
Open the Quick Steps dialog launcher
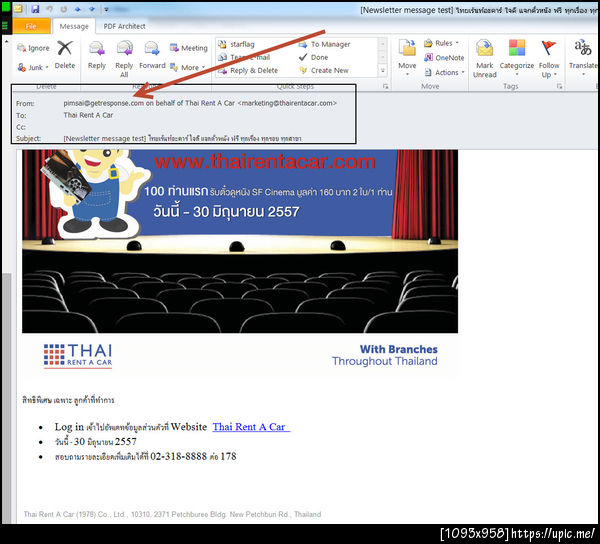click(385, 86)
